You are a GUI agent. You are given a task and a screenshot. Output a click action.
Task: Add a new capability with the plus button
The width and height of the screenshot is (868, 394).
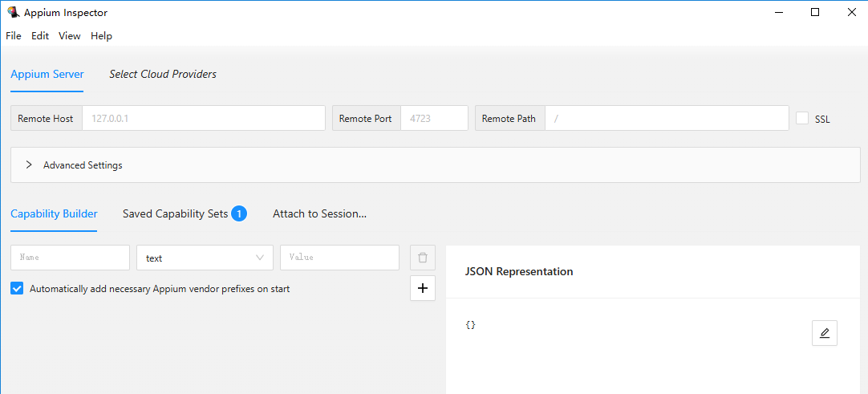[423, 288]
